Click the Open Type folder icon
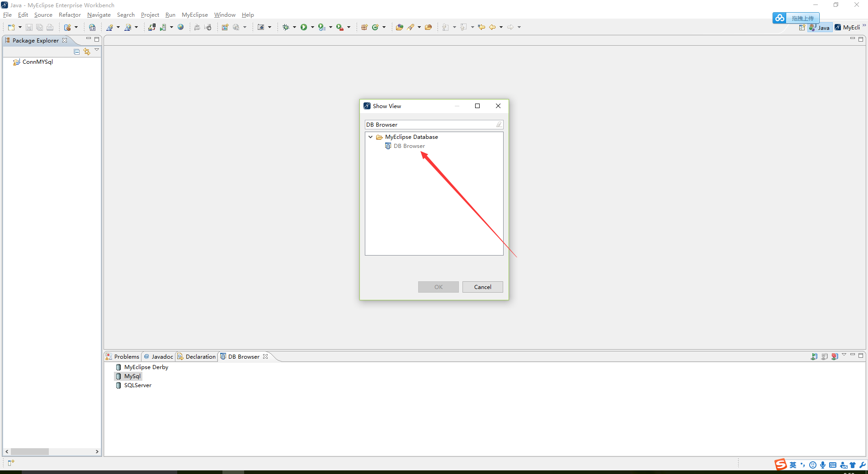The height and width of the screenshot is (474, 868). (399, 27)
